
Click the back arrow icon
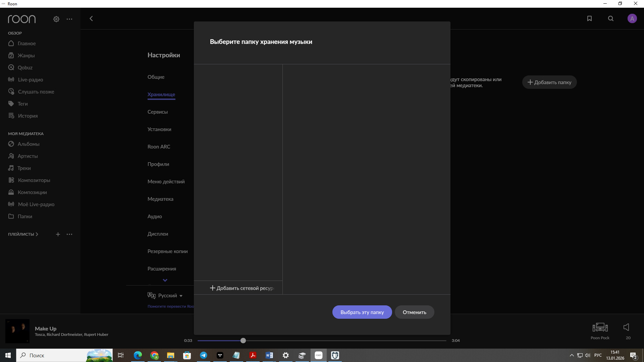click(91, 18)
